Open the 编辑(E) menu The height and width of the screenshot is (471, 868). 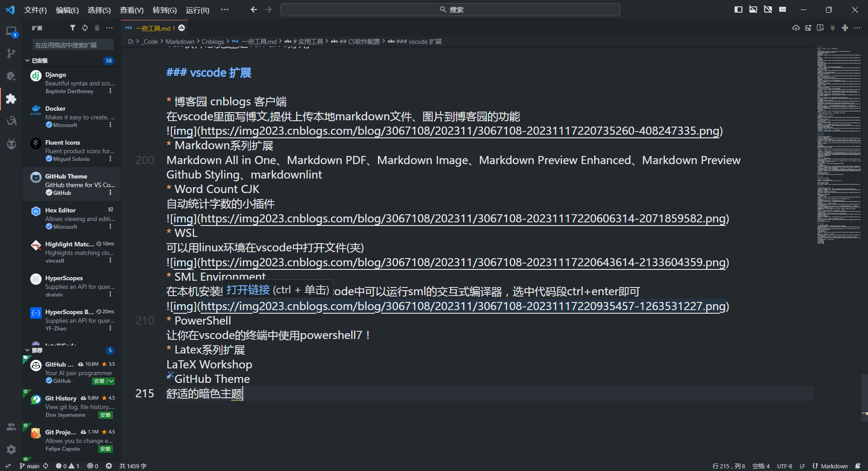coord(67,10)
